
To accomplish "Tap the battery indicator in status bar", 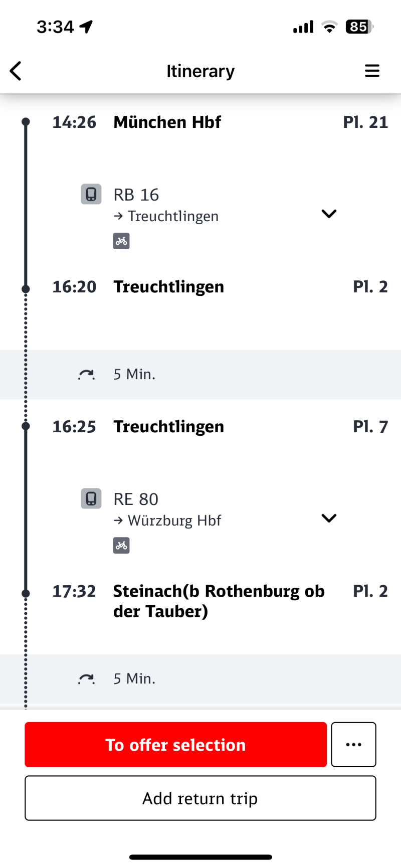I will pyautogui.click(x=359, y=27).
